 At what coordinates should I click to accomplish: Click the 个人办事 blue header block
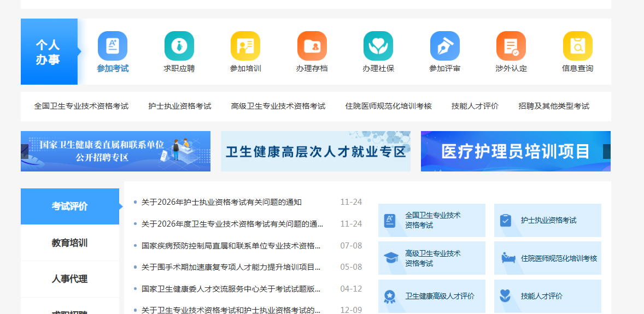tap(49, 52)
